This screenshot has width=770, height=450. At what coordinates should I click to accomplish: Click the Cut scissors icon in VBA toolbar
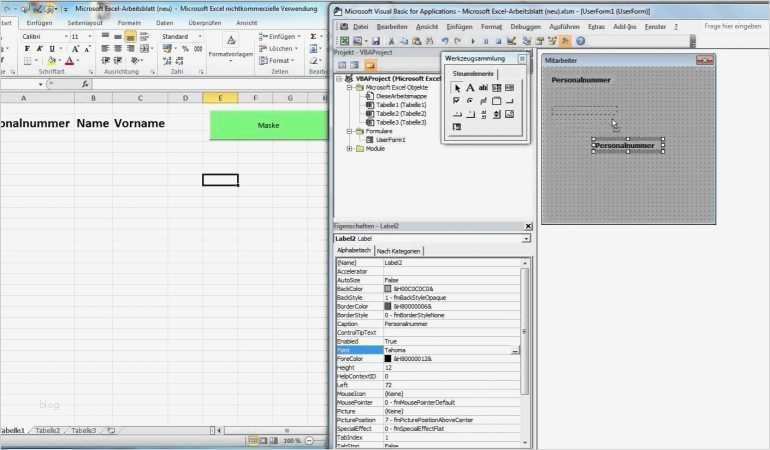[391, 41]
